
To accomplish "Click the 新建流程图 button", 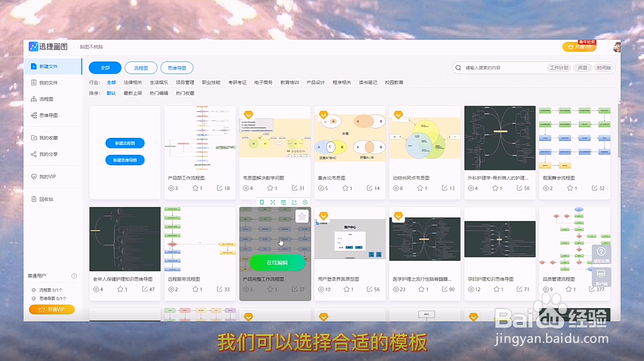I will click(125, 143).
